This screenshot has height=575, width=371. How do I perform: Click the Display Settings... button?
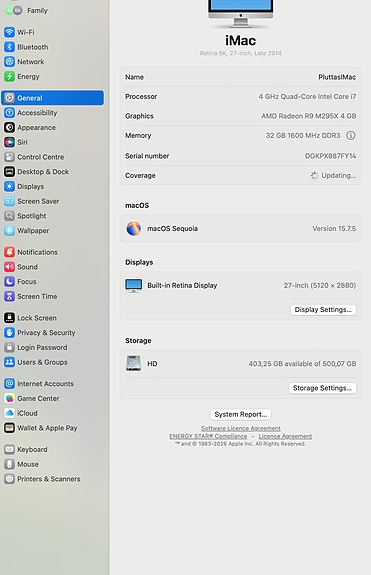[323, 310]
